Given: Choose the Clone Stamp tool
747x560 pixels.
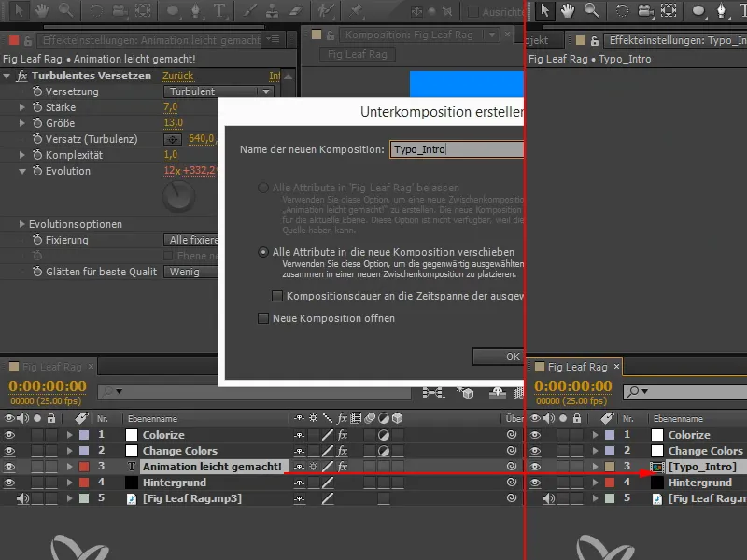Looking at the screenshot, I should tap(272, 10).
